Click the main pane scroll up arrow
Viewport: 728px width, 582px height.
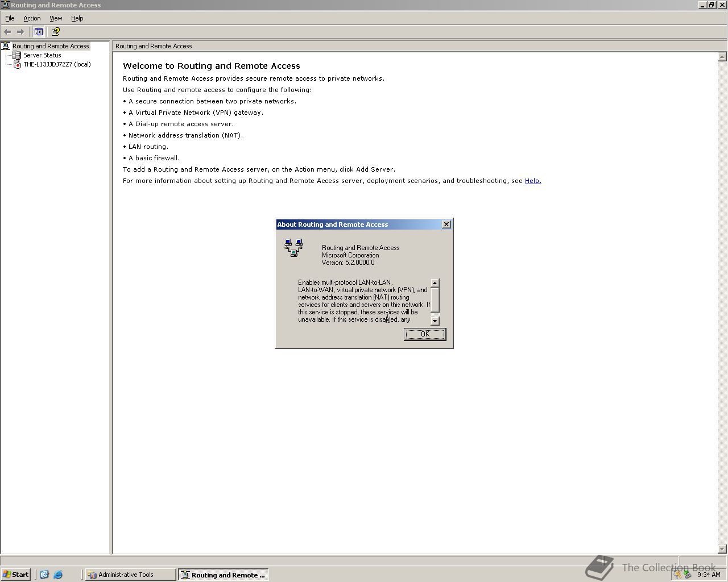click(722, 57)
